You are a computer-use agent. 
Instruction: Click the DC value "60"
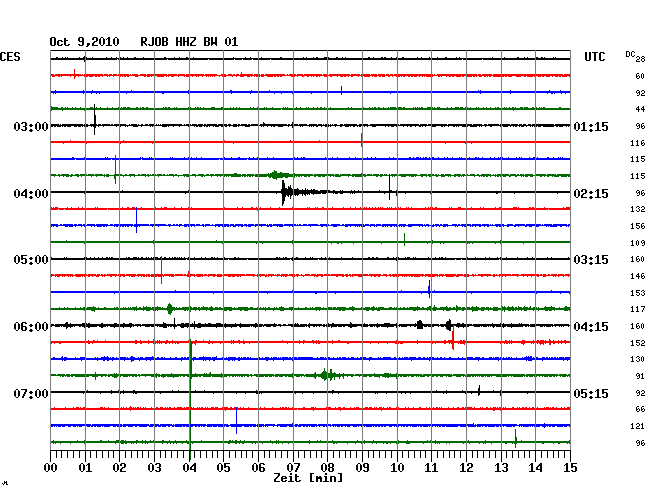coord(640,76)
